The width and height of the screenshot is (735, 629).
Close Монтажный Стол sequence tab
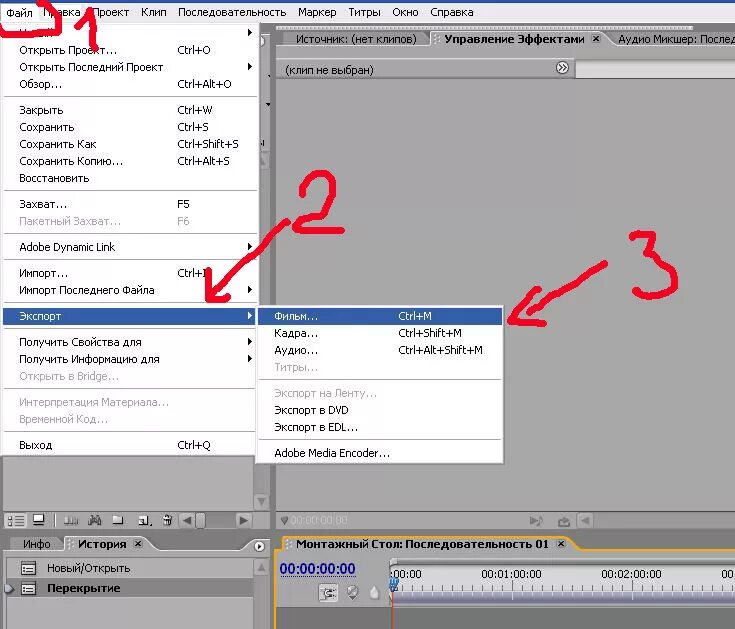pos(561,544)
